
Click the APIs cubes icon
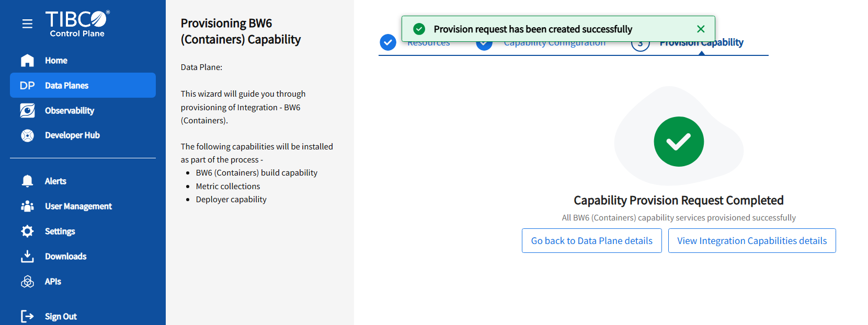click(x=27, y=282)
